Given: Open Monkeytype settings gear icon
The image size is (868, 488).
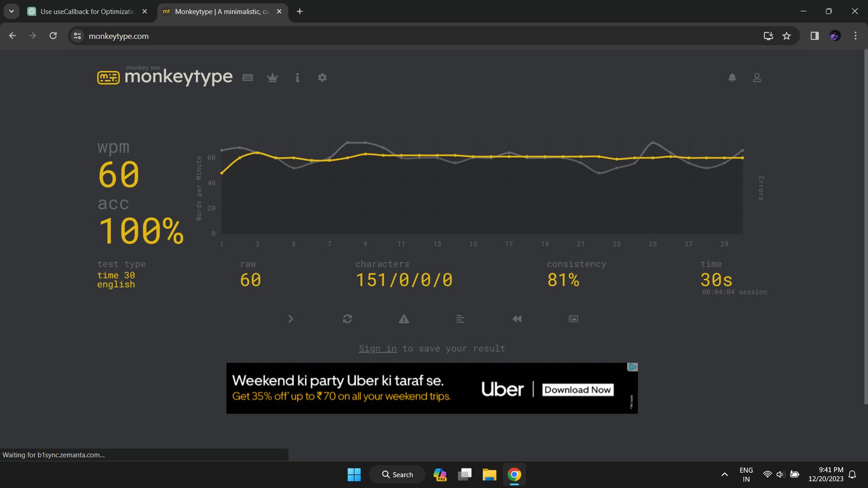Looking at the screenshot, I should [x=322, y=78].
